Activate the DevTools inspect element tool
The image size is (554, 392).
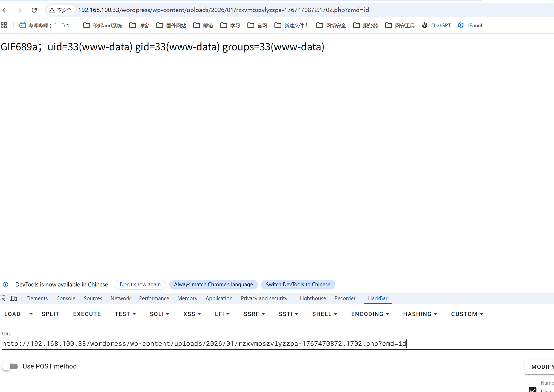(x=3, y=298)
